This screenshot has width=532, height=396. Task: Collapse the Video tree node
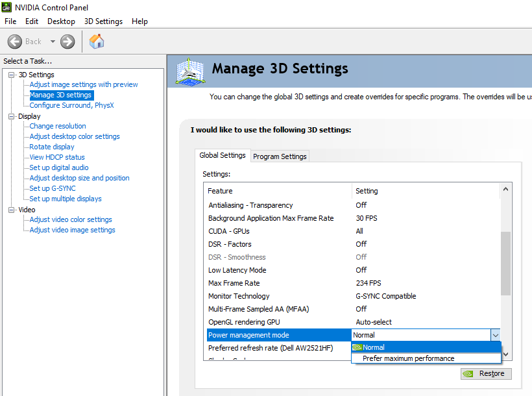pos(12,210)
